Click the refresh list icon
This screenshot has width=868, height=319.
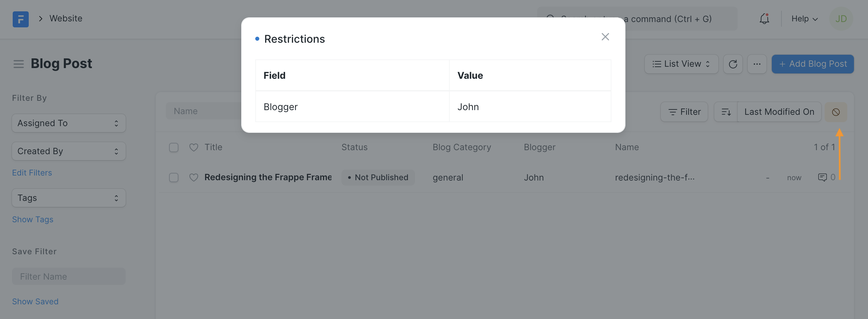tap(733, 64)
